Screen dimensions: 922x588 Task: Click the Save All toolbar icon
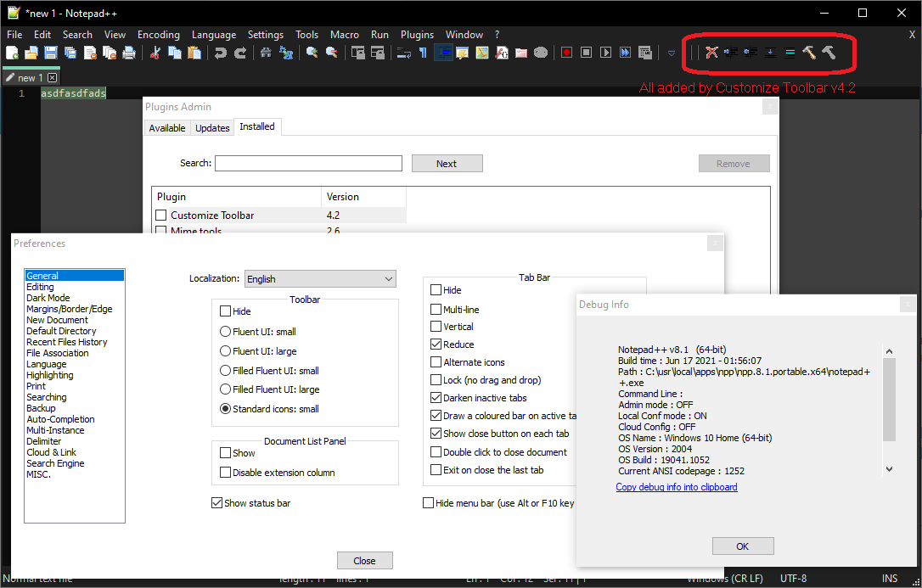(70, 53)
